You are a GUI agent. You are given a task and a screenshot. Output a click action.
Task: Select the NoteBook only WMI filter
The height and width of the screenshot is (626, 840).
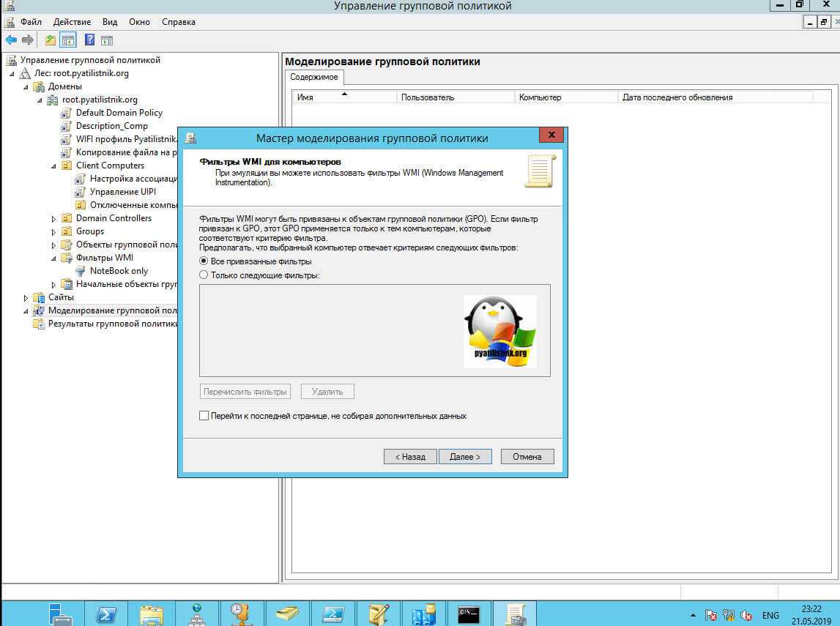tap(119, 271)
